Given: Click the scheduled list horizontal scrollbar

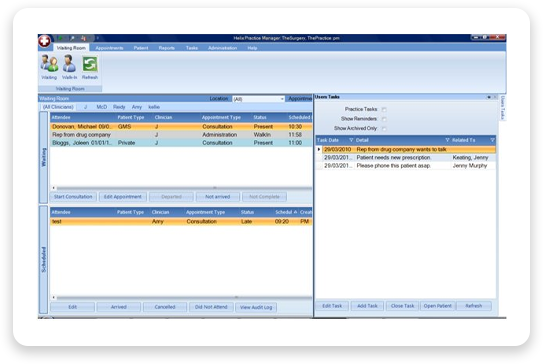Looking at the screenshot, I should [x=181, y=298].
